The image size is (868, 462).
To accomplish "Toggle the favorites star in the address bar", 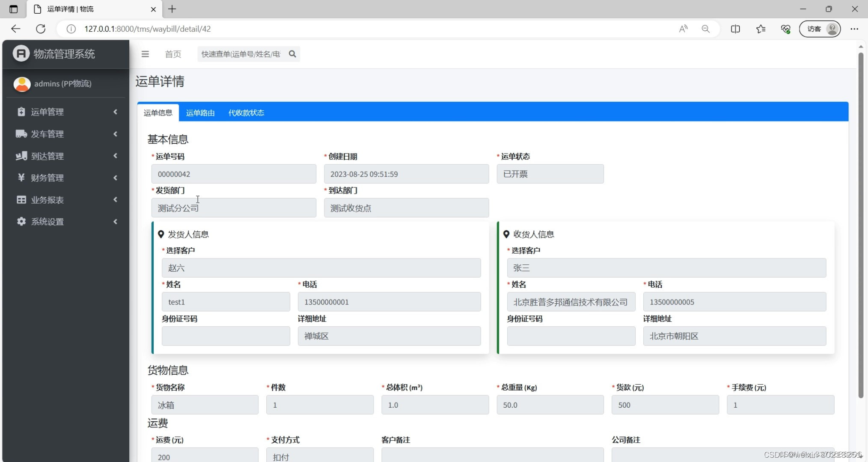I will click(x=761, y=29).
